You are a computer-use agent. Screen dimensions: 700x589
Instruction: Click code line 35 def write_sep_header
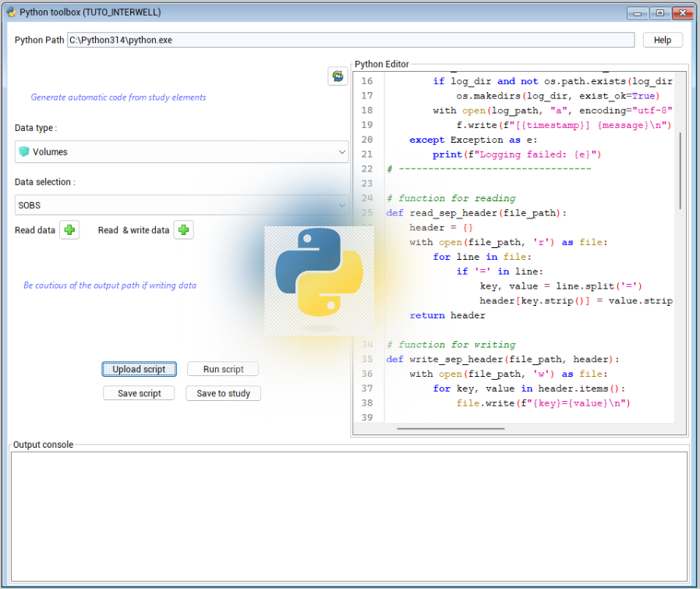(x=503, y=359)
